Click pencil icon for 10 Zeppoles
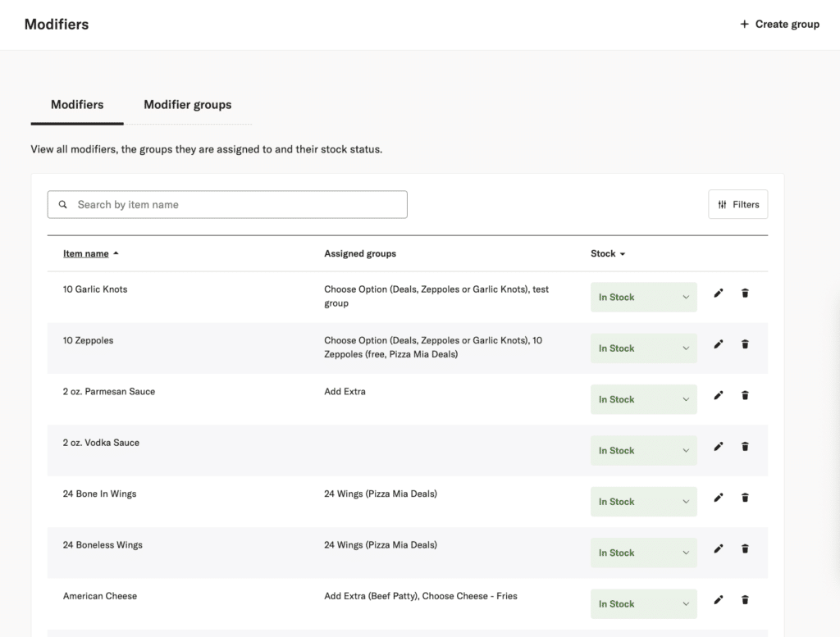This screenshot has height=637, width=840. (x=719, y=344)
